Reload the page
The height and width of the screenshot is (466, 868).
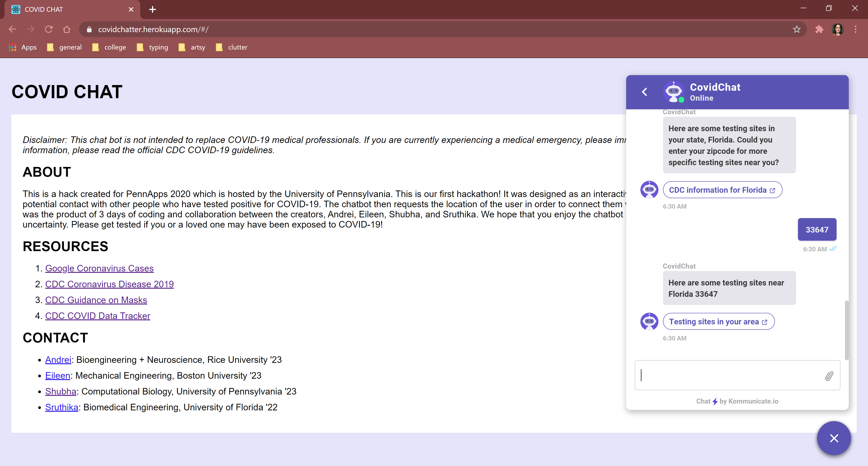click(49, 29)
